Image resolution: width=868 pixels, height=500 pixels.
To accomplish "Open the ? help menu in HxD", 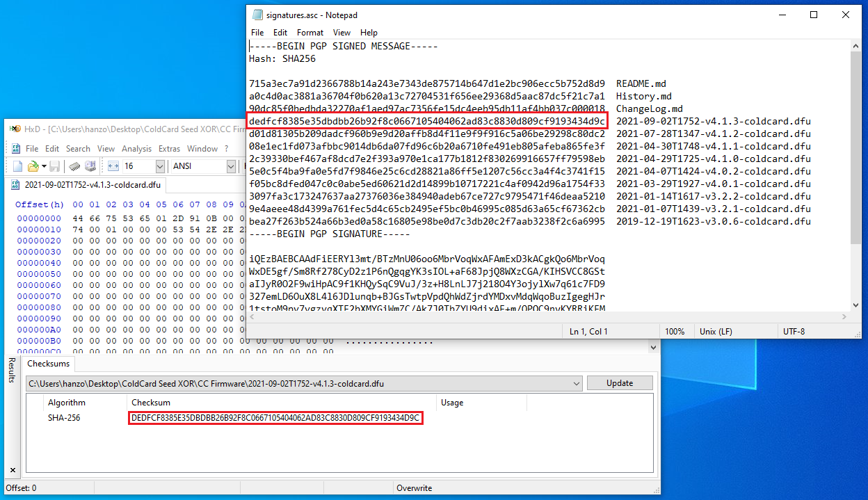I will tap(226, 148).
